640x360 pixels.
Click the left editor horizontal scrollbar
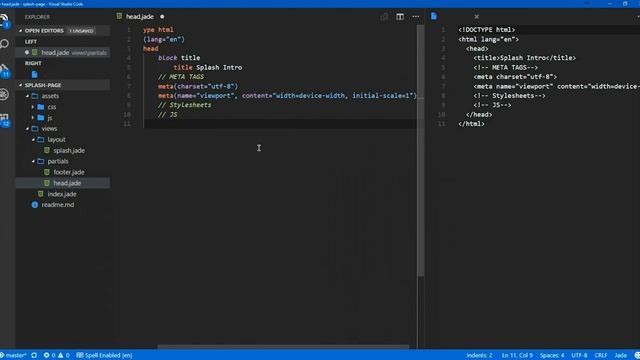tap(283, 347)
